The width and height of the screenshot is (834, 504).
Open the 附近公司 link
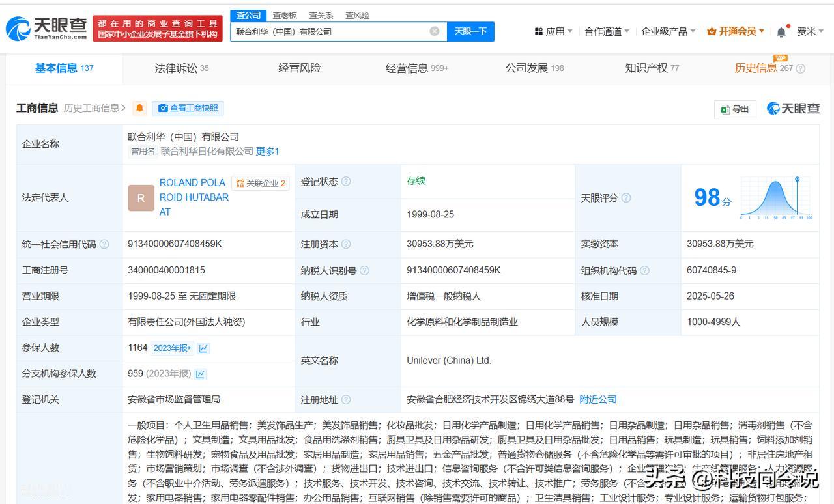pos(598,400)
